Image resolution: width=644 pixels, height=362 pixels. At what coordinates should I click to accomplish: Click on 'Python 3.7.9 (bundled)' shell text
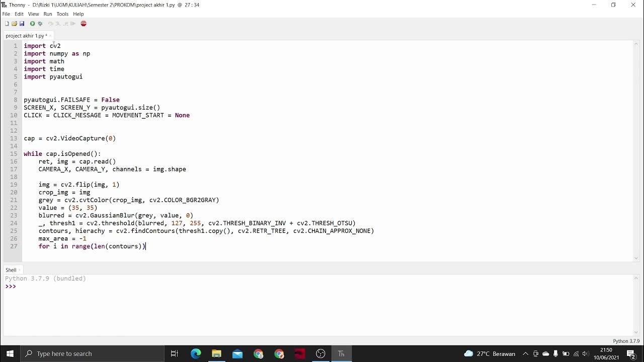[45, 279]
